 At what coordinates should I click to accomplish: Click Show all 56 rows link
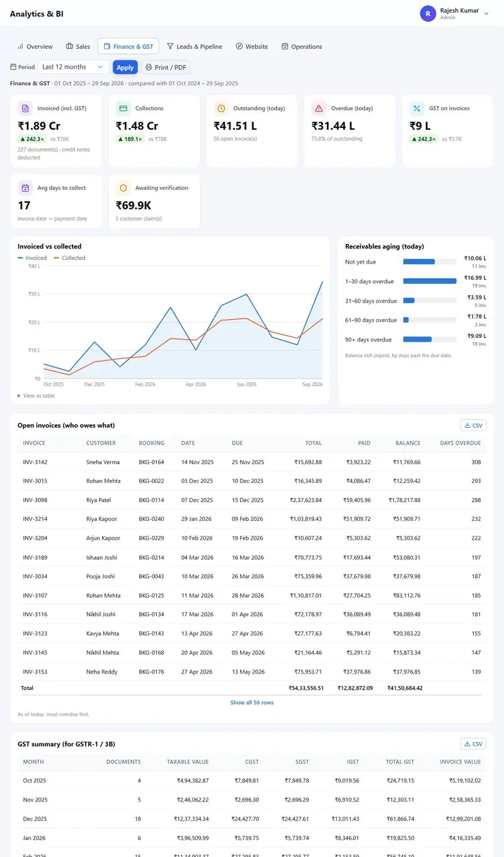[x=252, y=703]
